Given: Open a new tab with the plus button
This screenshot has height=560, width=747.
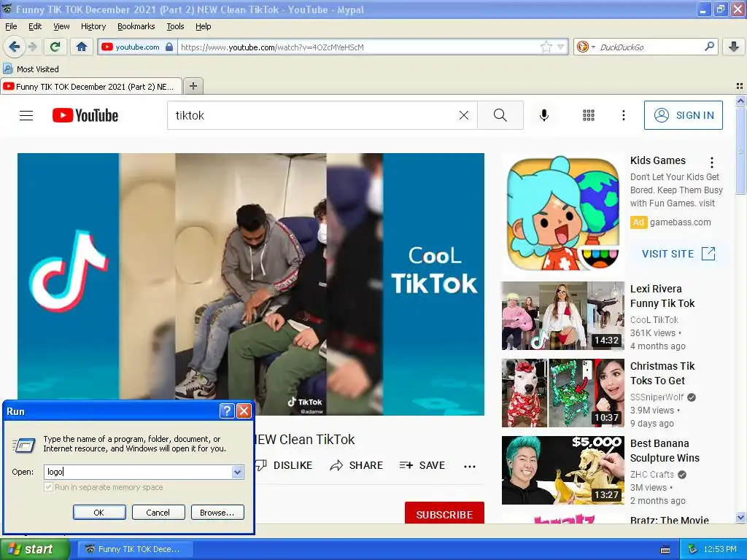Looking at the screenshot, I should pyautogui.click(x=193, y=86).
